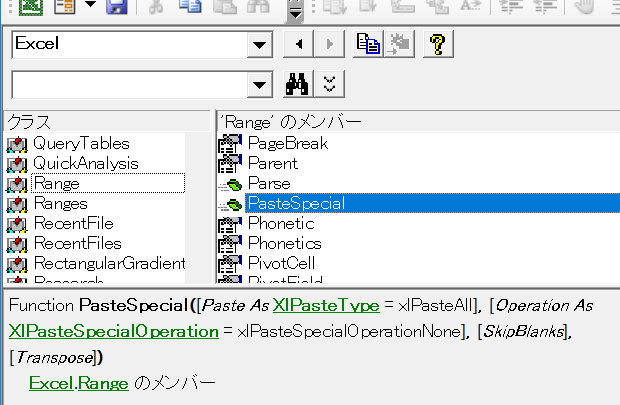Click the Outdent toolbar icon
The image size is (620, 405).
pyautogui.click(x=546, y=6)
